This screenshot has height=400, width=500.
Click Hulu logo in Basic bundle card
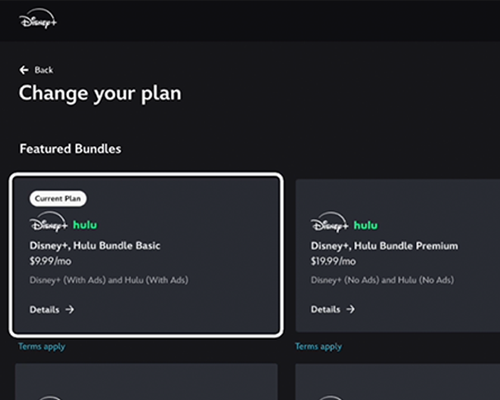tap(85, 225)
